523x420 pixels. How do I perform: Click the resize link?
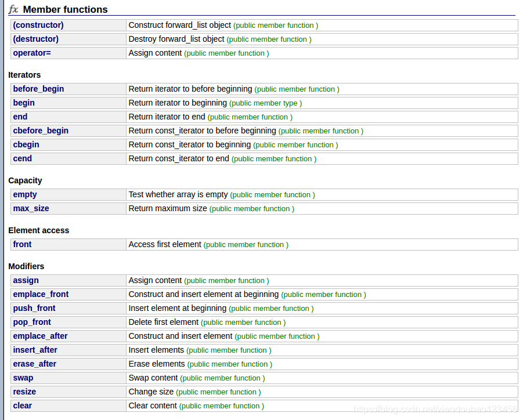pyautogui.click(x=24, y=392)
